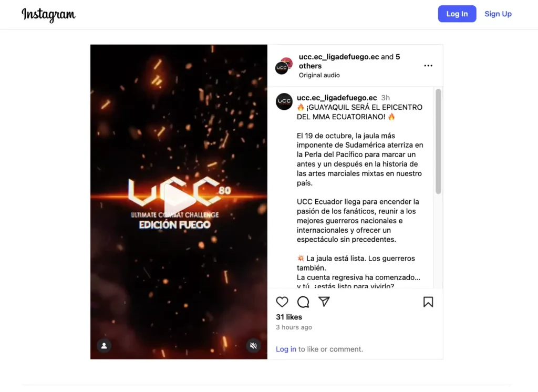Open the three-dot more options menu
The width and height of the screenshot is (538, 392).
tap(428, 66)
